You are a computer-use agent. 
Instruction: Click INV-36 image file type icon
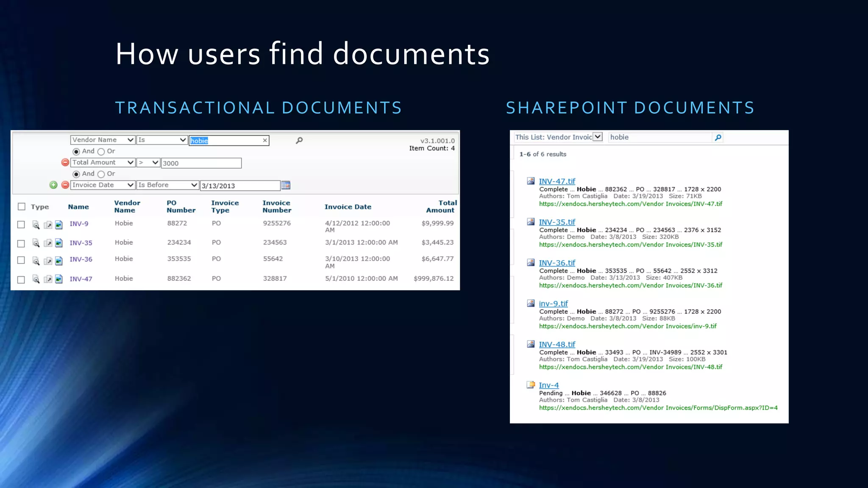[59, 261]
